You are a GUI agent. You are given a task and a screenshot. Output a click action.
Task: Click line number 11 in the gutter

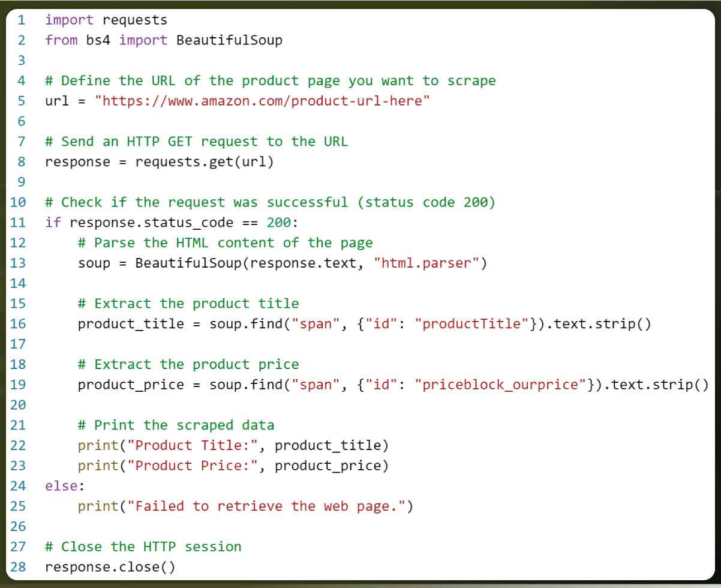(17, 223)
